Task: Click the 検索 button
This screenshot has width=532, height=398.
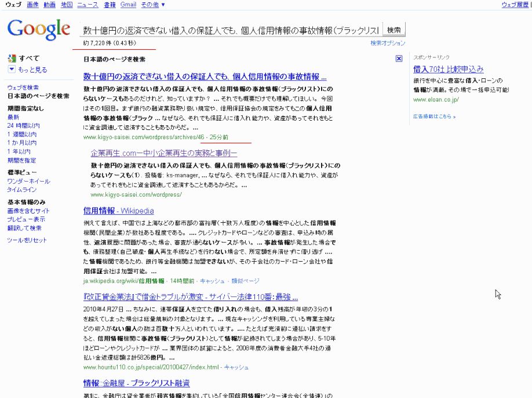Action: 394,30
